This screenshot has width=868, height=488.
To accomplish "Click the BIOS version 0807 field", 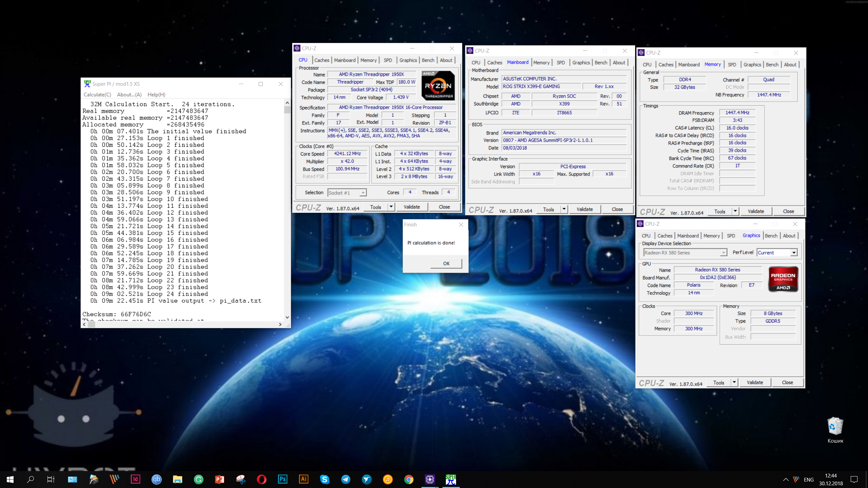I will (x=564, y=140).
